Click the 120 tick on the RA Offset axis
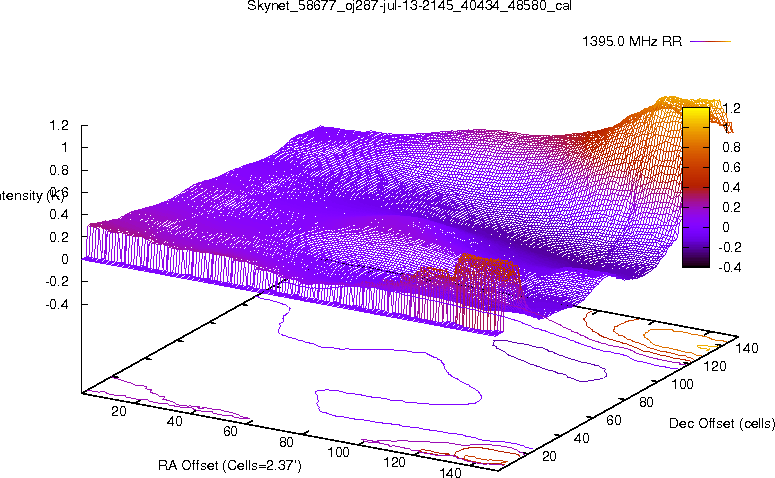The height and width of the screenshot is (478, 775). click(394, 463)
